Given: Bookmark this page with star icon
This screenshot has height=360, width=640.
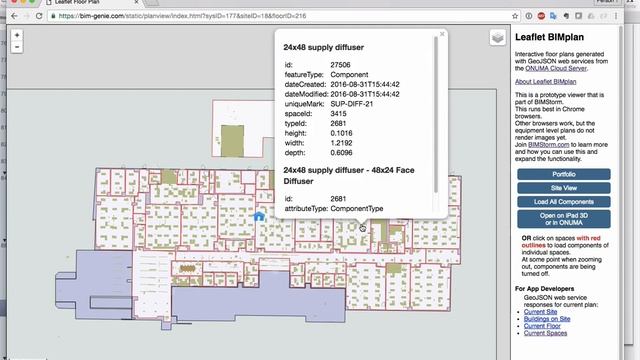Looking at the screenshot, I should click(x=515, y=16).
